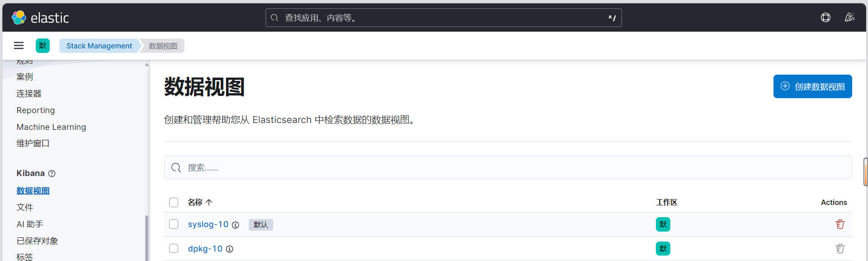Open the green default space selector

click(43, 46)
